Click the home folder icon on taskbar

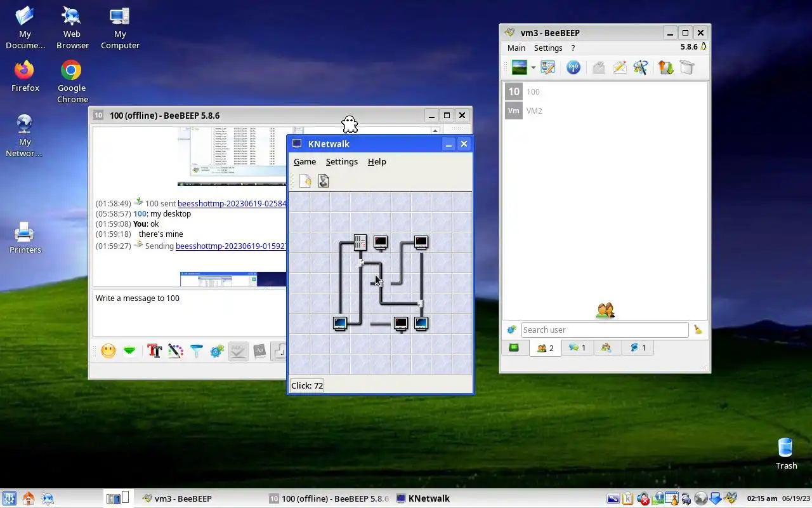coord(28,498)
